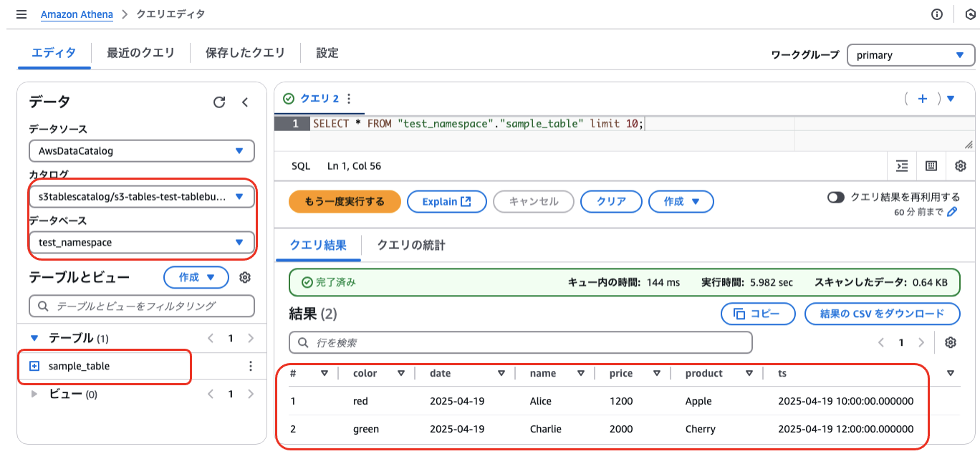Open keyboard shortcuts icon
The width and height of the screenshot is (980, 464).
coord(931,166)
